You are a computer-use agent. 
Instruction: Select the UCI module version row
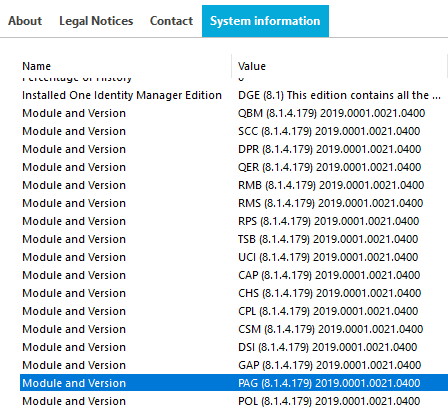[x=234, y=257]
